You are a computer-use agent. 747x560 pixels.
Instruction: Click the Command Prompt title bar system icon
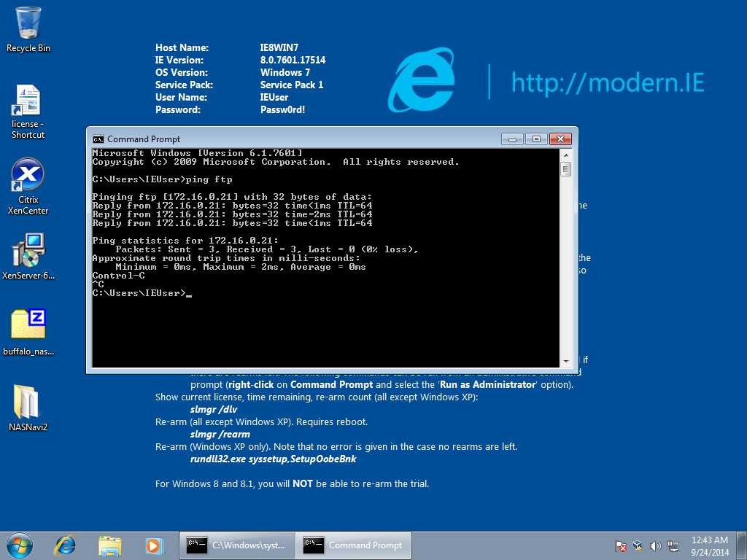point(98,139)
